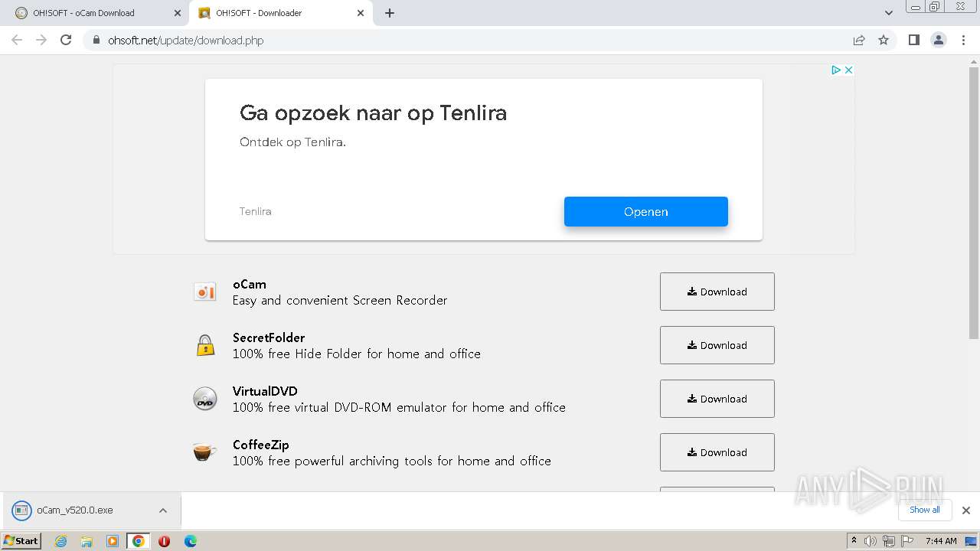The image size is (980, 551).
Task: Close the oCam Download tab
Action: [178, 13]
